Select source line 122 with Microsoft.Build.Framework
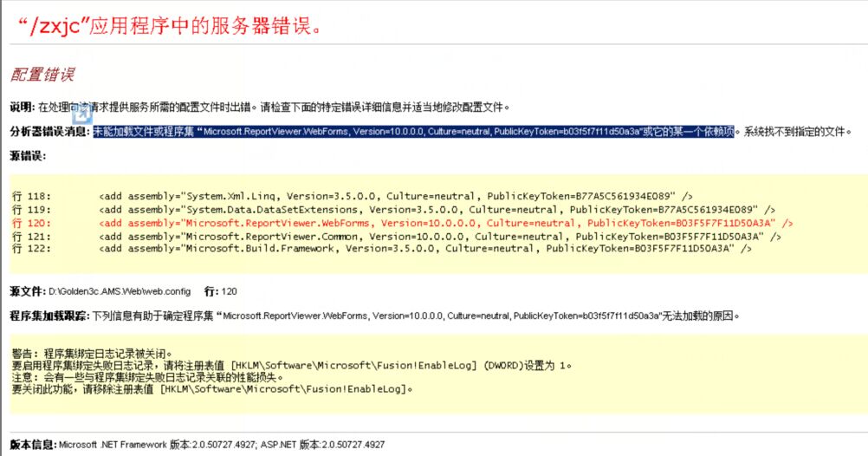 click(x=382, y=248)
